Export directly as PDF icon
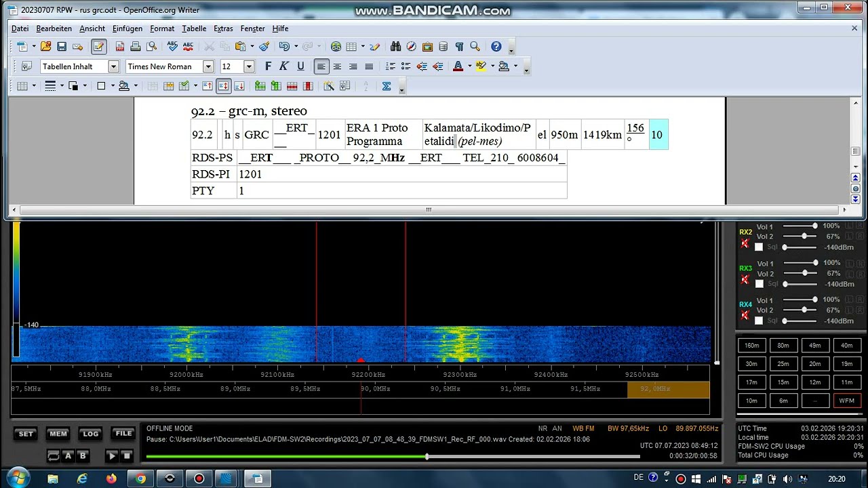 (120, 47)
